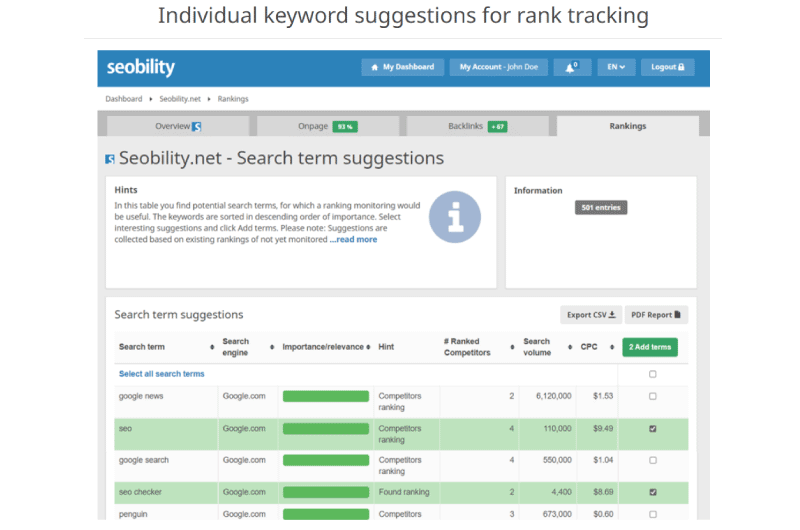Check the penguin row checkbox

click(x=653, y=514)
